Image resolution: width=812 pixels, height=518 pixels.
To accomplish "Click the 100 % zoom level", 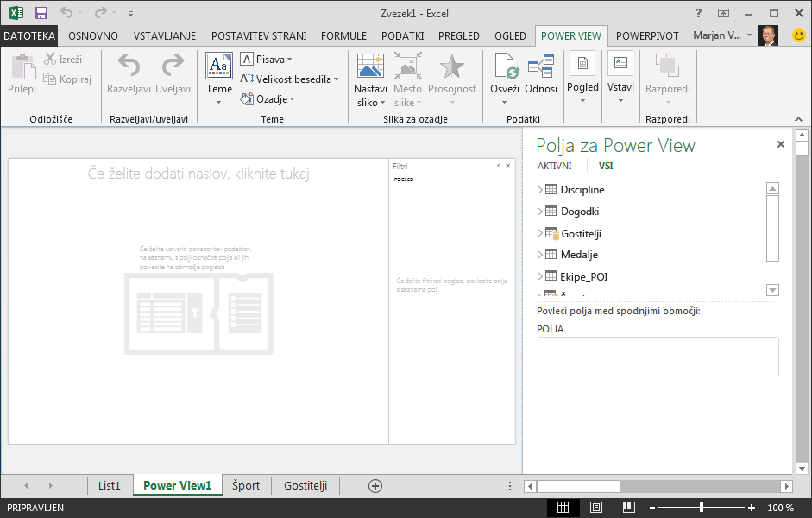I will (x=780, y=508).
